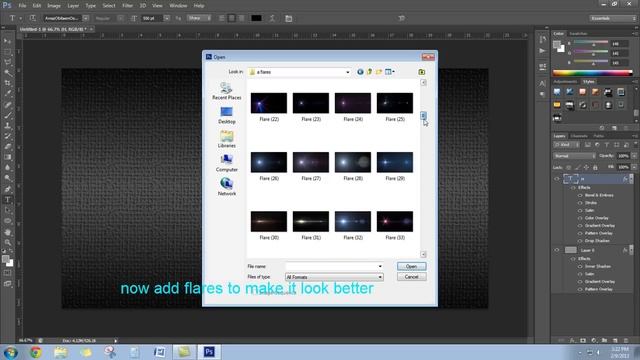Select the Hand tool
Image resolution: width=640 pixels, height=360 pixels.
(7, 232)
